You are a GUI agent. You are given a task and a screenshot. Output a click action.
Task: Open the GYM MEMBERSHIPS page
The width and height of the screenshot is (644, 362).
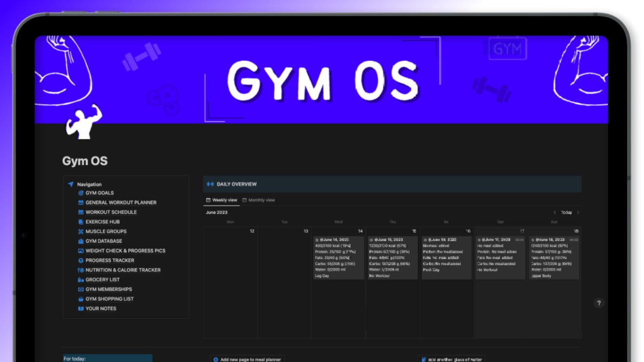click(108, 289)
